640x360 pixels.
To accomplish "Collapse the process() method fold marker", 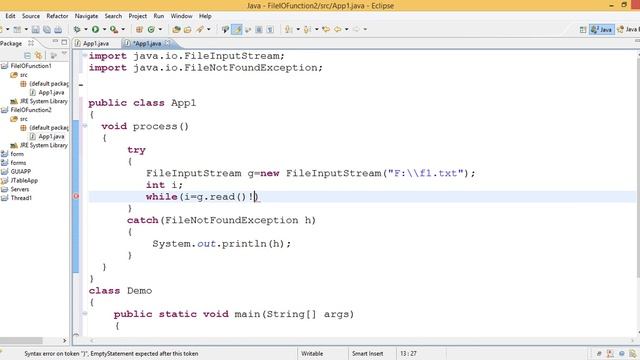I will [x=84, y=126].
